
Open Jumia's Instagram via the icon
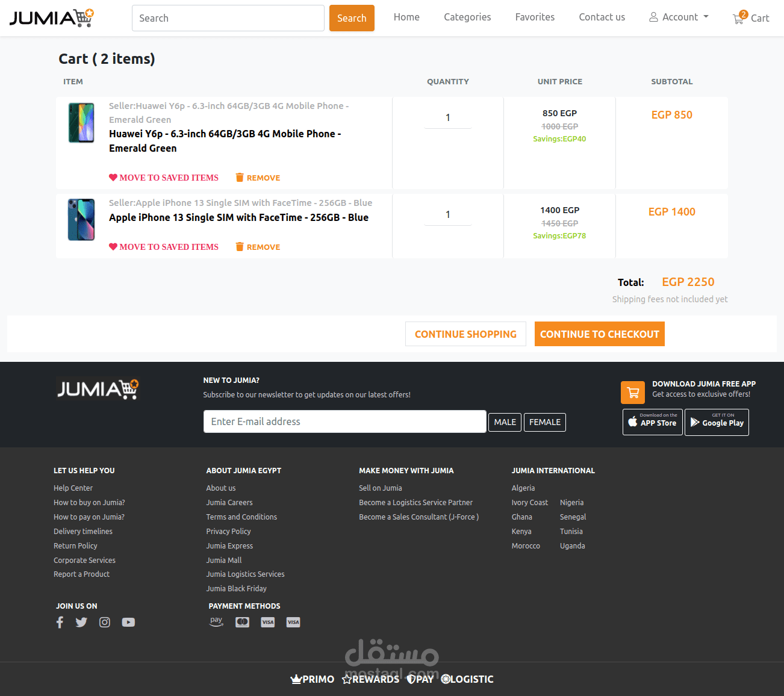pos(104,622)
